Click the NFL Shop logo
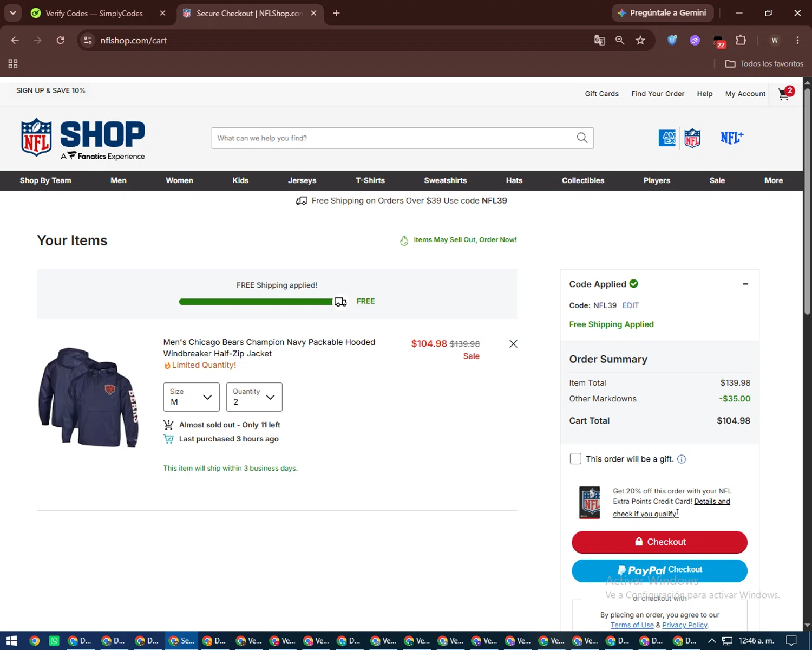 click(83, 139)
